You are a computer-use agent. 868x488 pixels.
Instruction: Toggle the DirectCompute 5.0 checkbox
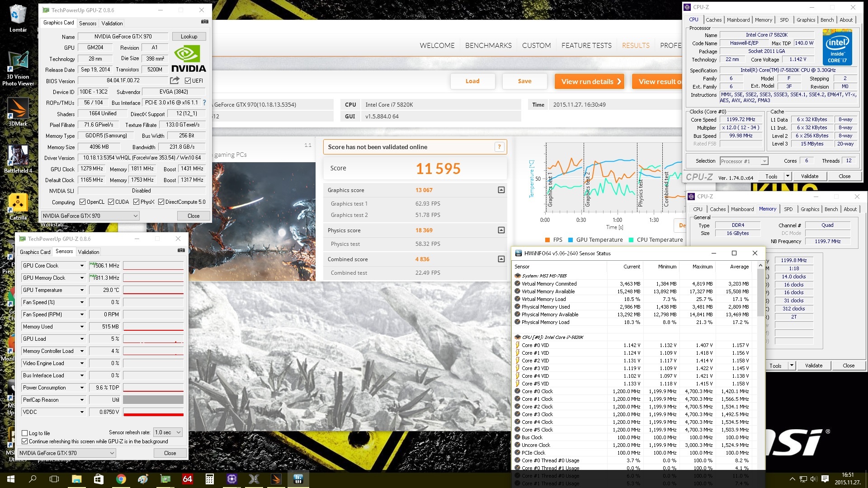161,202
